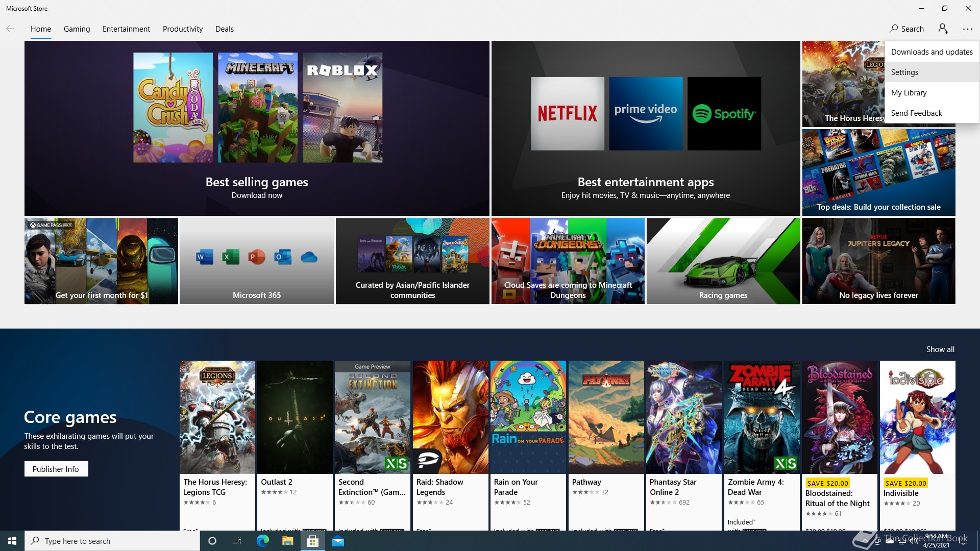This screenshot has width=980, height=551.
Task: Click the PowerPoint icon in Microsoft 365 banner
Action: [257, 257]
